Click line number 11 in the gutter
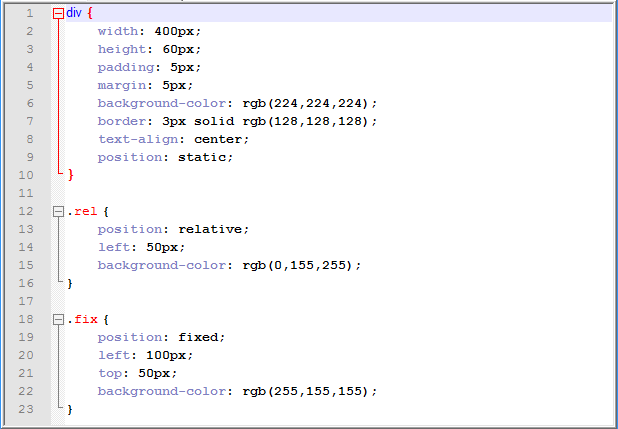The height and width of the screenshot is (429, 618). (26, 193)
